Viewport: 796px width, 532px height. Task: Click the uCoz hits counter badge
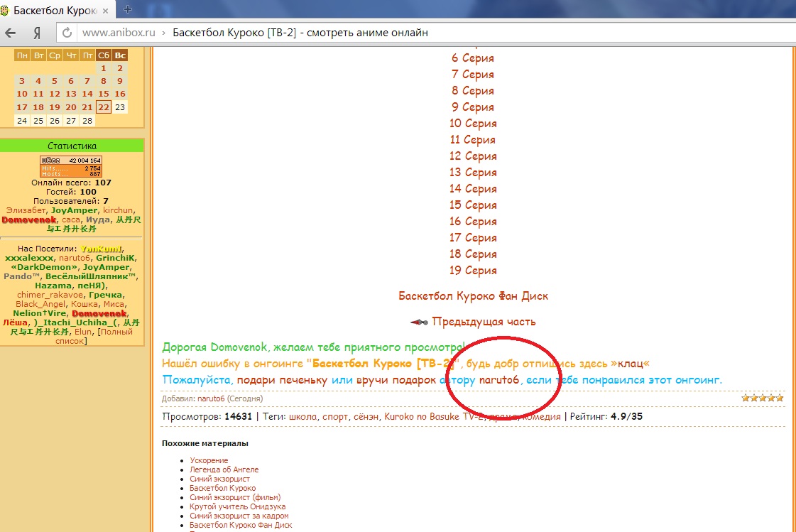click(71, 167)
